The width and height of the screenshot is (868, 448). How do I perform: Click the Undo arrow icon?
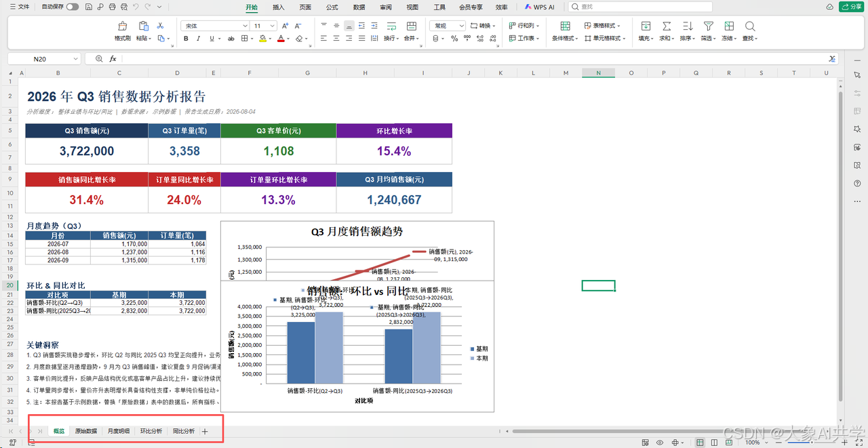point(135,7)
